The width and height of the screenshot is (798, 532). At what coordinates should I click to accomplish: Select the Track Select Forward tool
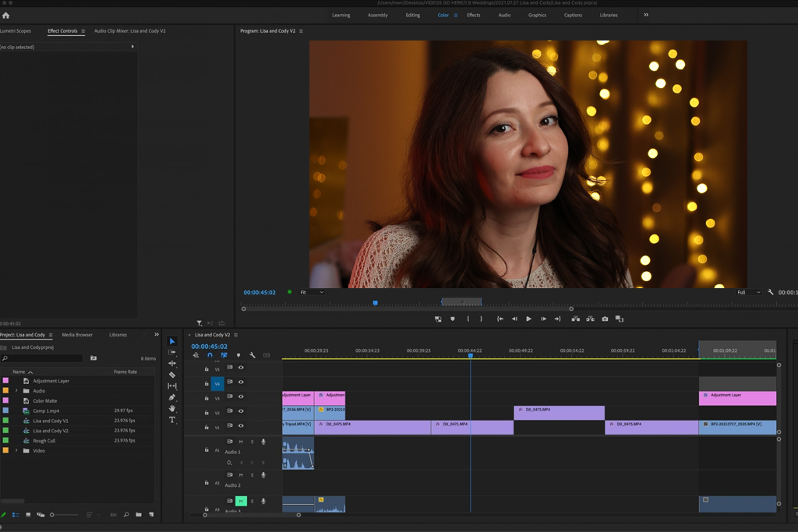tap(172, 352)
